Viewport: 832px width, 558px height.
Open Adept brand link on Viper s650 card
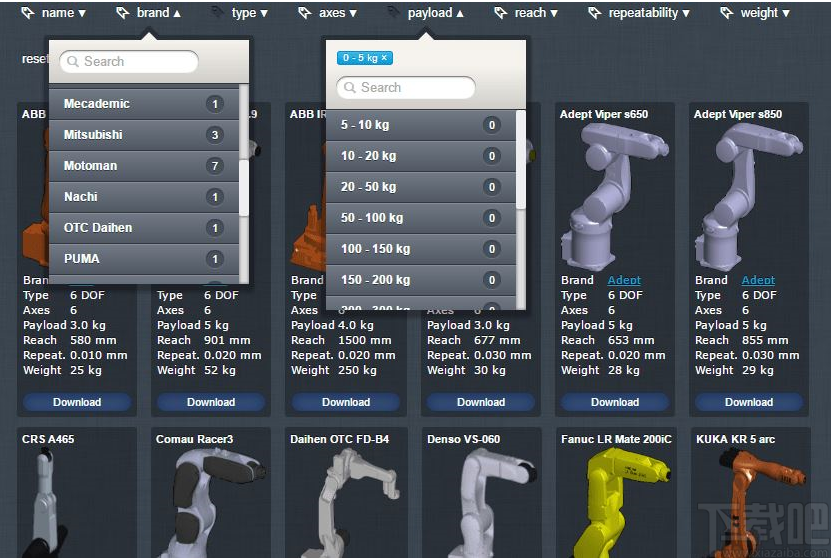click(624, 280)
